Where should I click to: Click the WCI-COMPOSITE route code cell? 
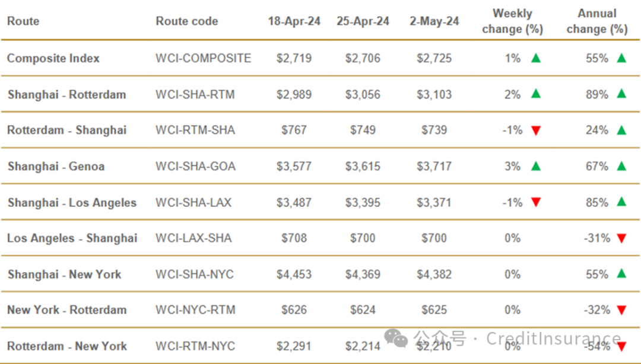coord(203,59)
